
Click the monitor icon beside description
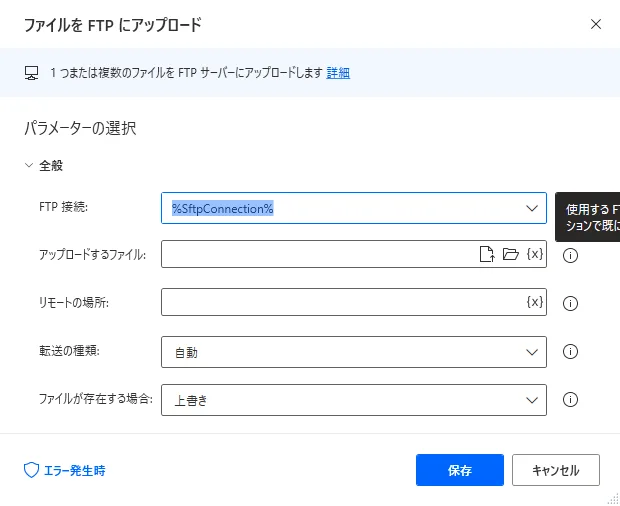[31, 73]
